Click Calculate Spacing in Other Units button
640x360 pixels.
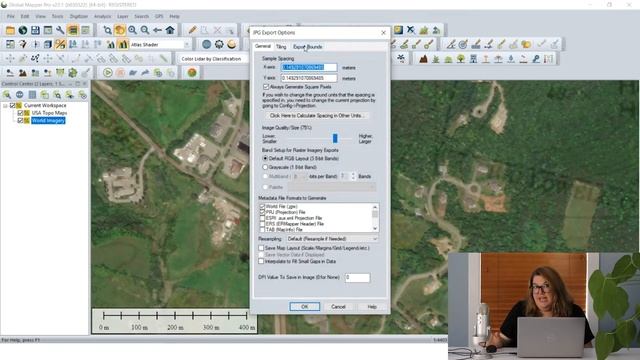pos(317,116)
